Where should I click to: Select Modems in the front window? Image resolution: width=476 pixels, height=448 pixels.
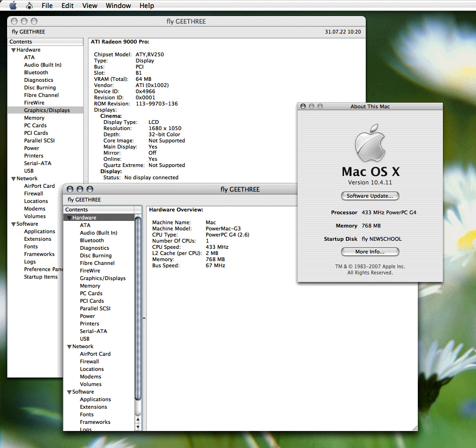click(90, 377)
